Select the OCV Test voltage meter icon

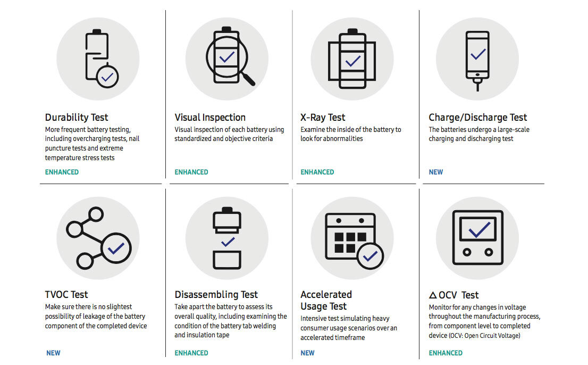tap(477, 237)
